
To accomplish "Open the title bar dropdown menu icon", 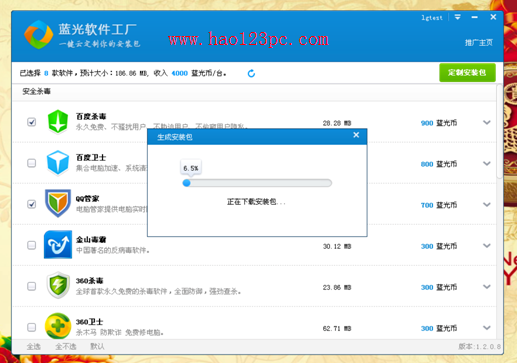I will click(458, 17).
